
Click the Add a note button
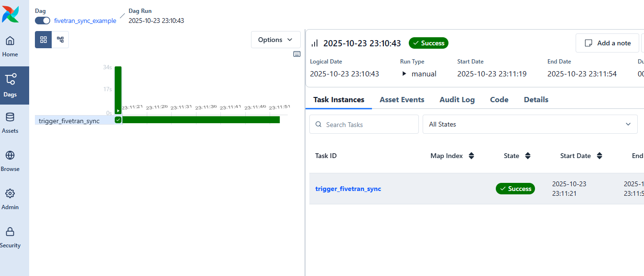click(x=607, y=43)
